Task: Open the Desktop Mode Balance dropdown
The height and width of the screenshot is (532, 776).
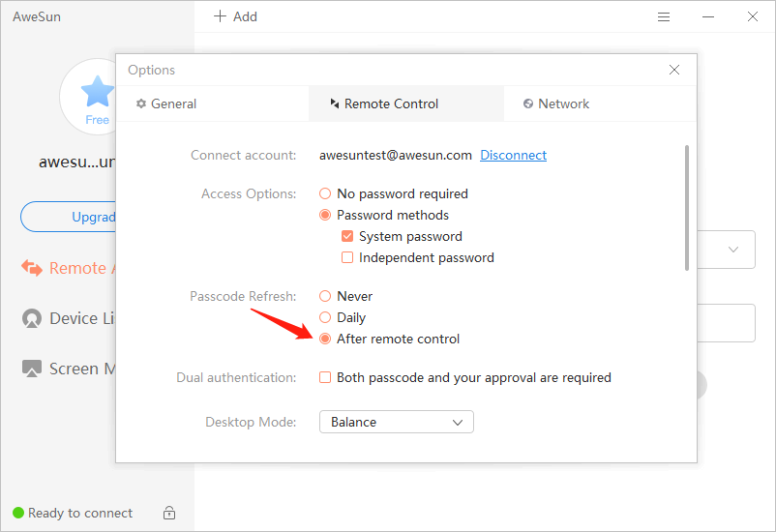Action: (x=397, y=422)
